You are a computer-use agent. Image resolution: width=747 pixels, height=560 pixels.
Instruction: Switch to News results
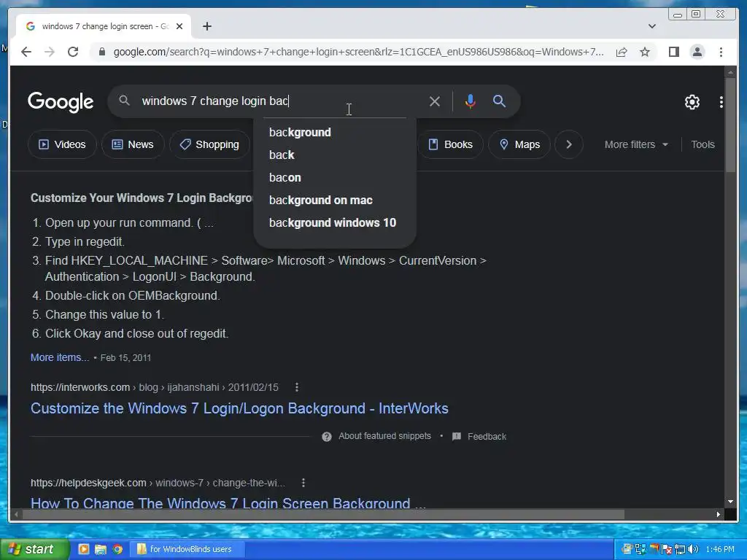[x=133, y=144]
